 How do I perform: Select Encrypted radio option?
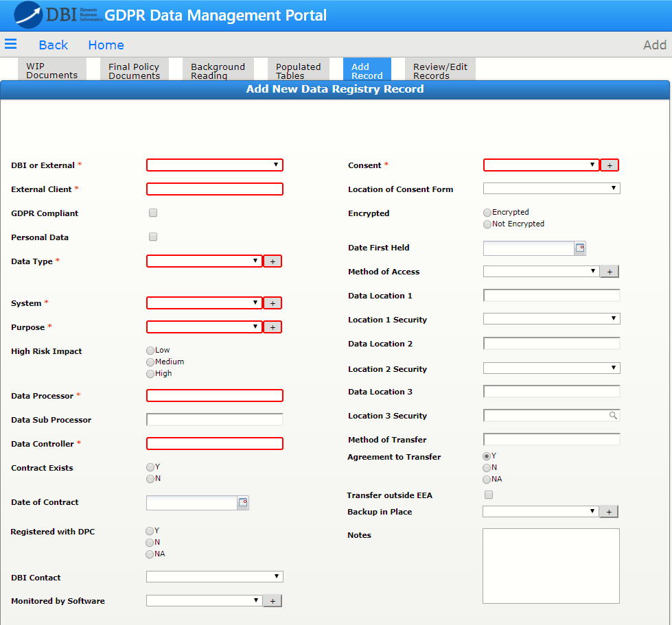coord(487,213)
